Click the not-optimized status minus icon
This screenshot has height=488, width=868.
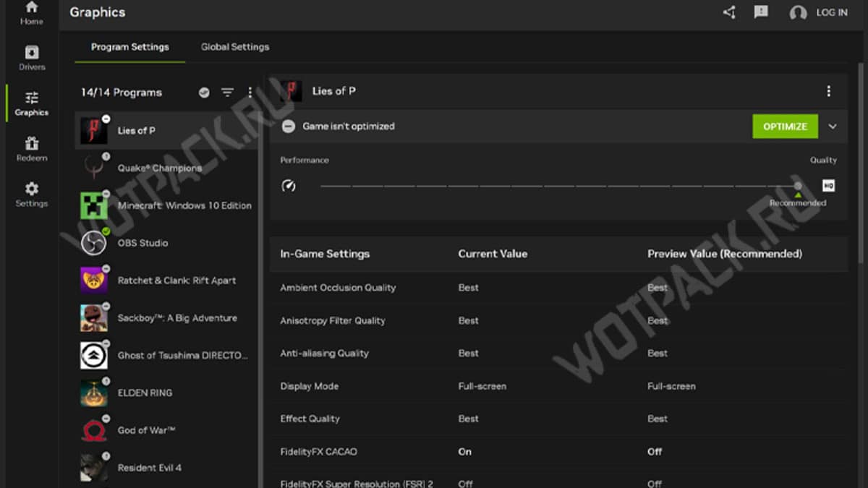point(288,127)
